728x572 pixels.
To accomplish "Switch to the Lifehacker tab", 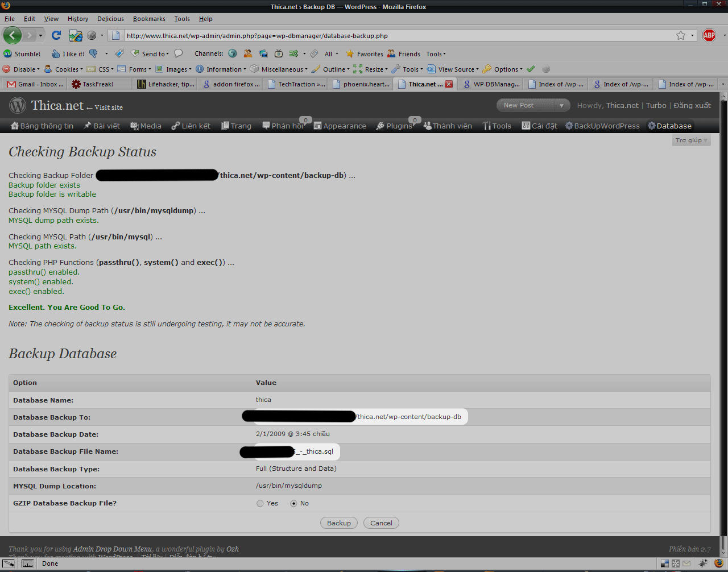I will click(166, 84).
